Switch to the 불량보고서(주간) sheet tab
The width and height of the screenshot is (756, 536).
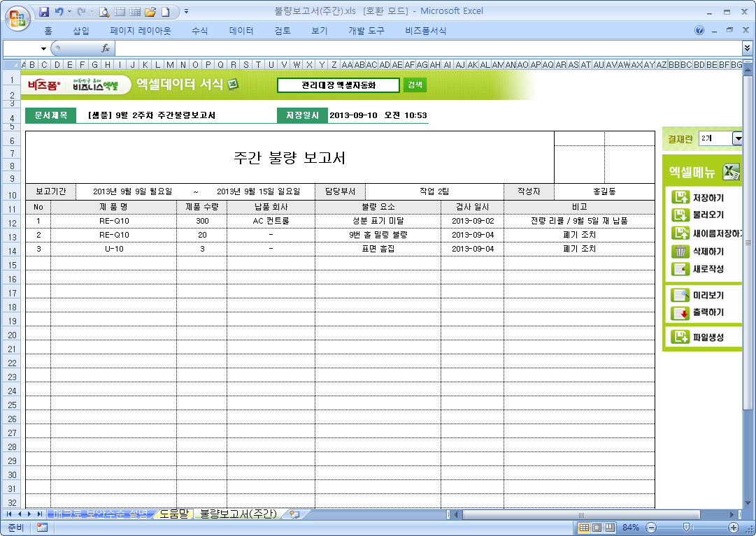(238, 514)
